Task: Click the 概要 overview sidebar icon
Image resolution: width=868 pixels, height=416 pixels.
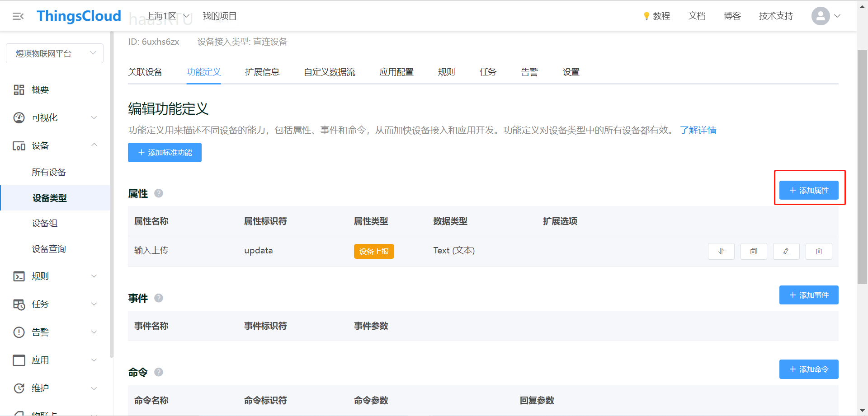Action: (x=19, y=89)
